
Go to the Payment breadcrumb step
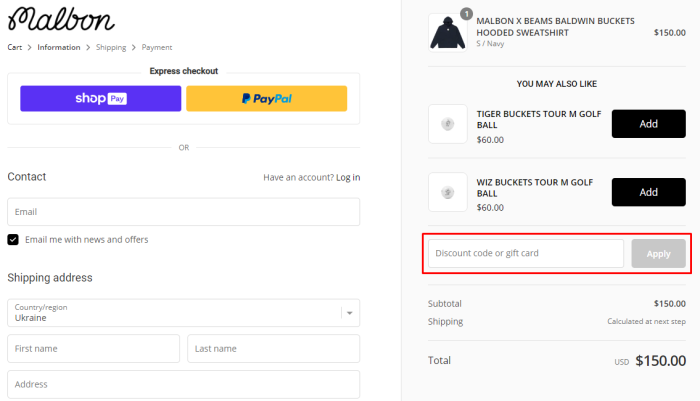157,47
